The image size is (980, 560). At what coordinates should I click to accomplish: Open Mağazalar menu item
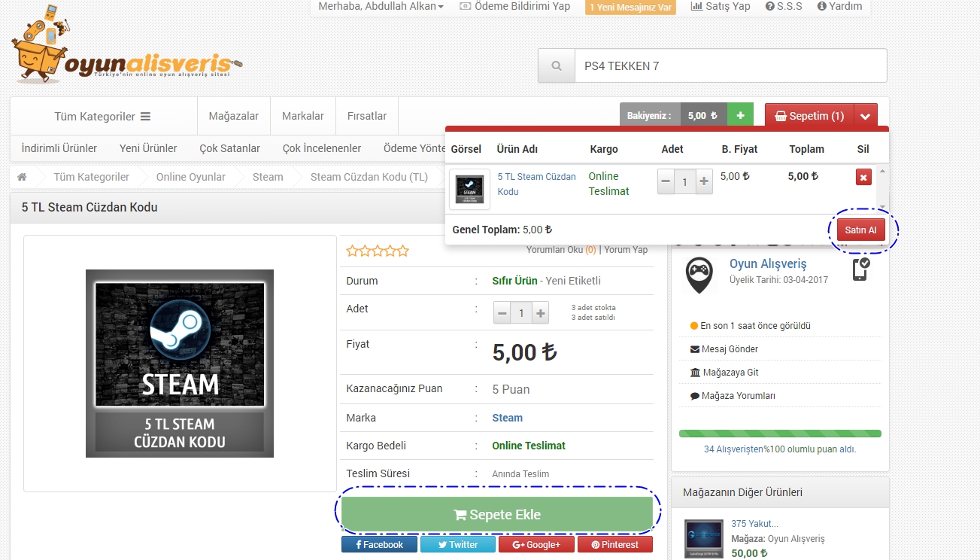234,116
